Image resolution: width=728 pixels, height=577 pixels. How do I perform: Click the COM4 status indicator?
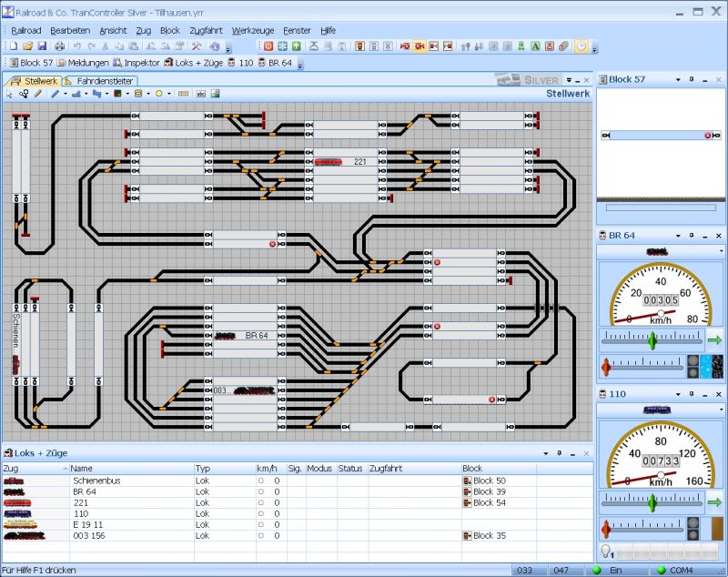675,570
